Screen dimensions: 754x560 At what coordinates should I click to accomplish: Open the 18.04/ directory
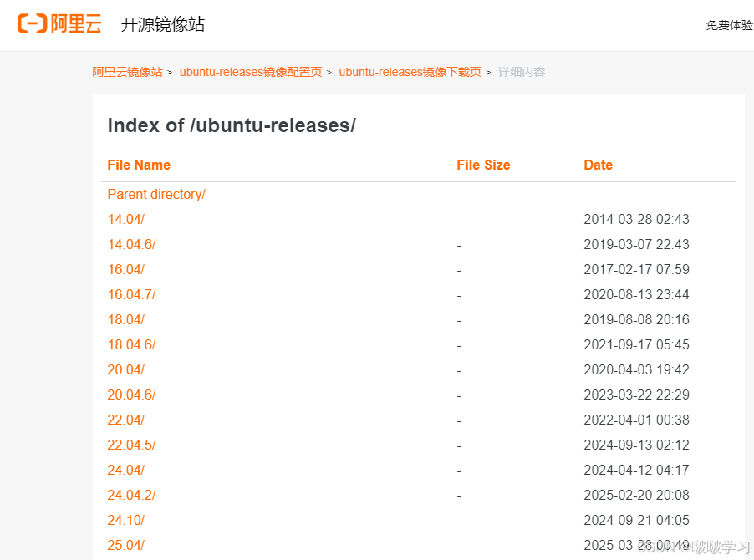click(125, 319)
